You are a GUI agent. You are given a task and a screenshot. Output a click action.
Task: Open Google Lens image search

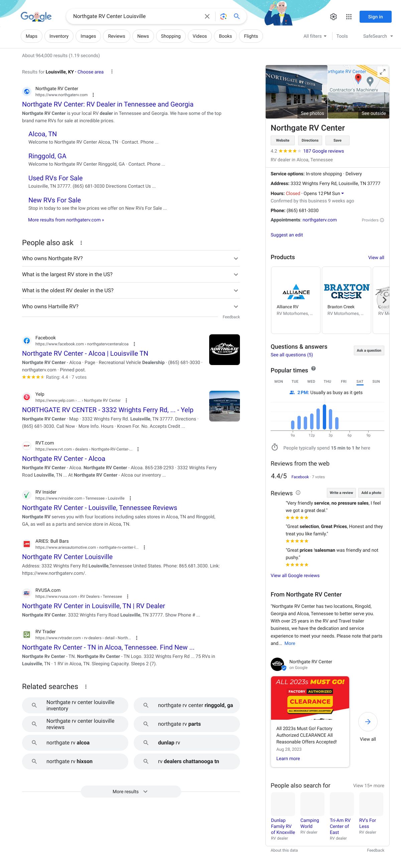point(223,16)
